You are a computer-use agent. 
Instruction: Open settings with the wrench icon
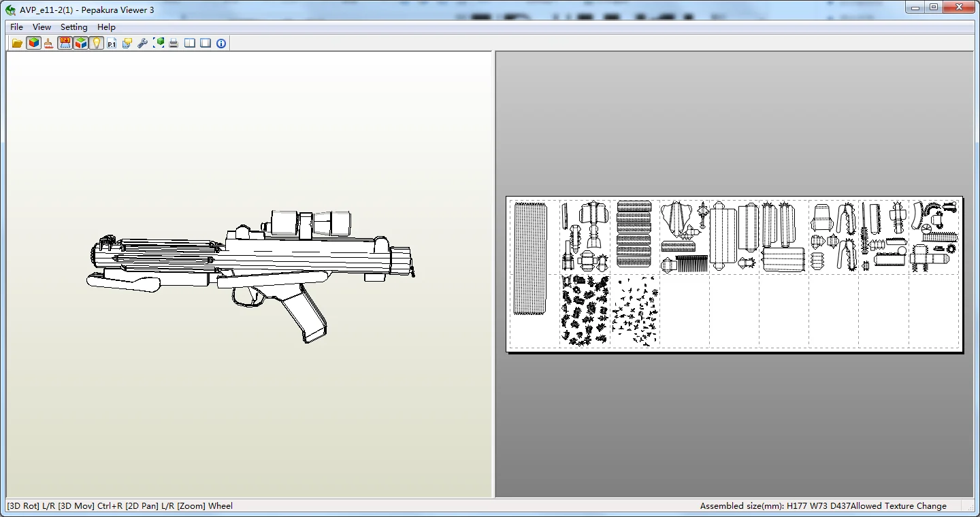coord(143,44)
